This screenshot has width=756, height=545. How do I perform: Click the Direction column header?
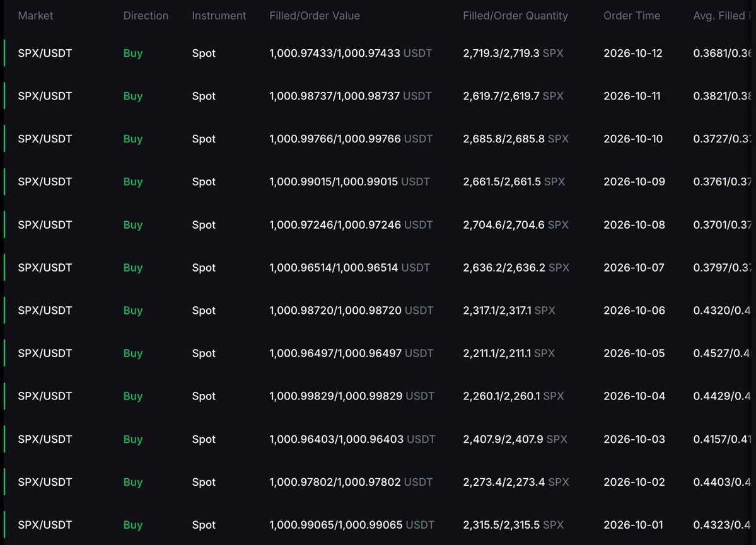(146, 15)
